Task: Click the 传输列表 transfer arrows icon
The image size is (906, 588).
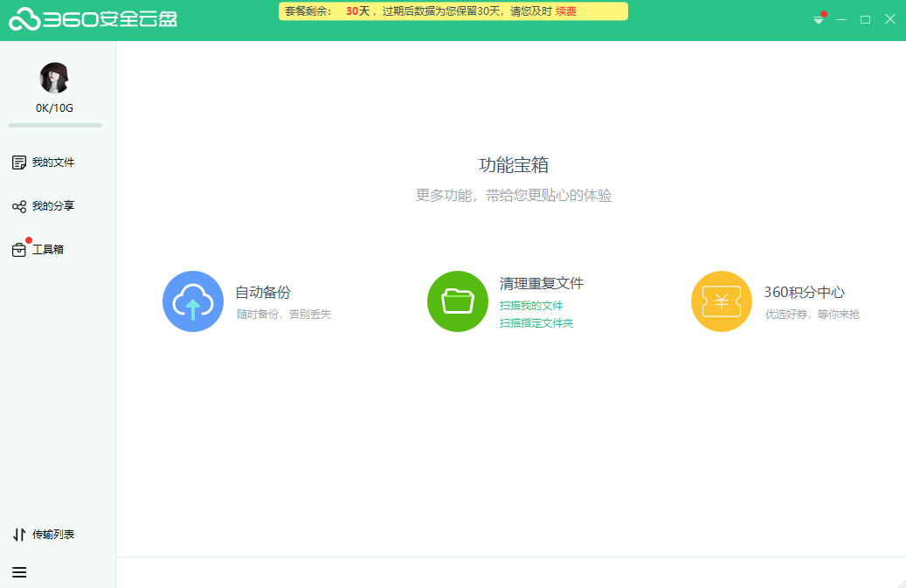Action: point(19,535)
